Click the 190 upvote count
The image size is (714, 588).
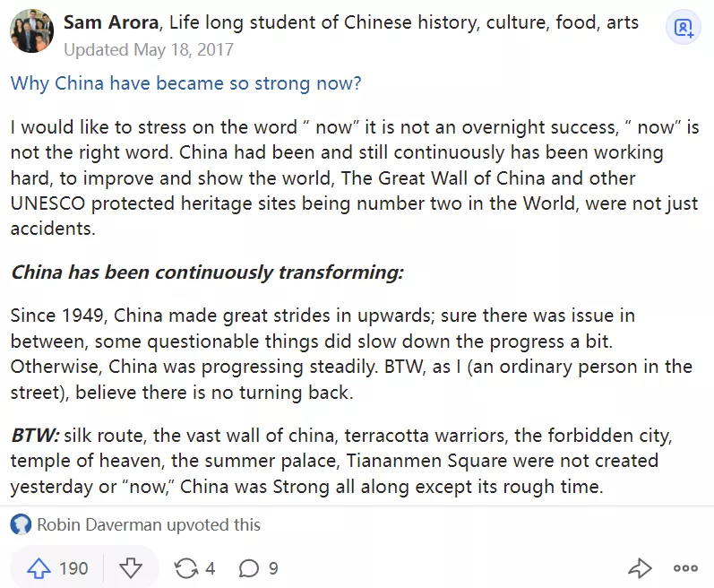[73, 568]
